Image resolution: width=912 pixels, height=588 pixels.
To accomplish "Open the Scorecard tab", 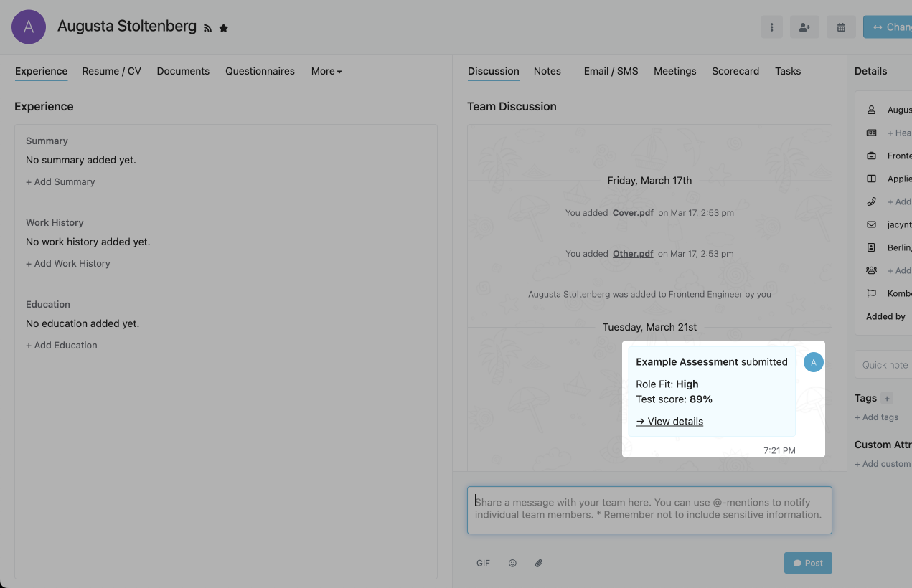I will (735, 71).
